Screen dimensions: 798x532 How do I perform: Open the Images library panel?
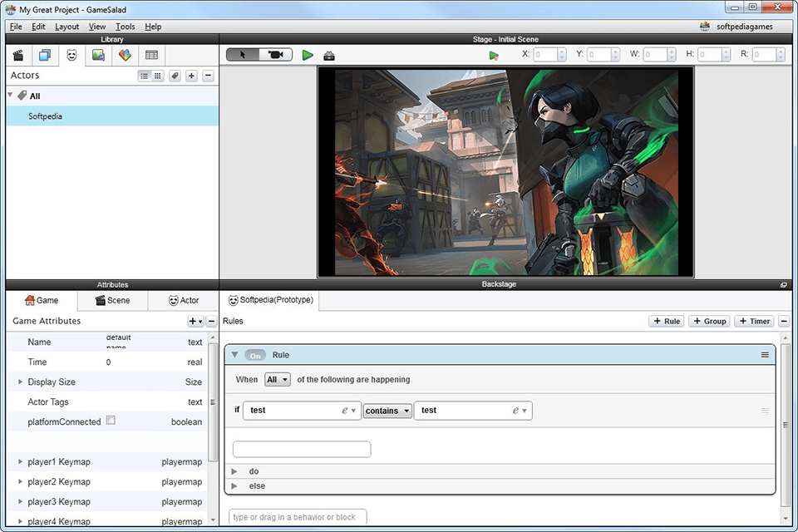99,55
